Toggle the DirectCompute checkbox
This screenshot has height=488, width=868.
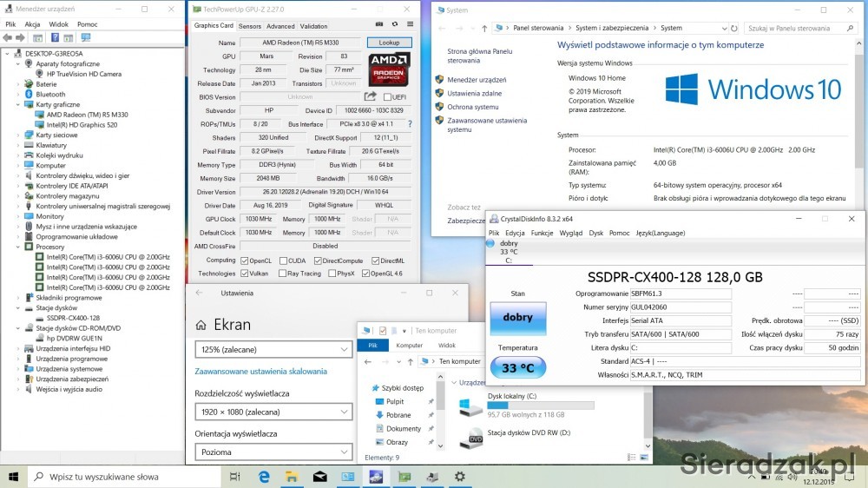pos(317,260)
